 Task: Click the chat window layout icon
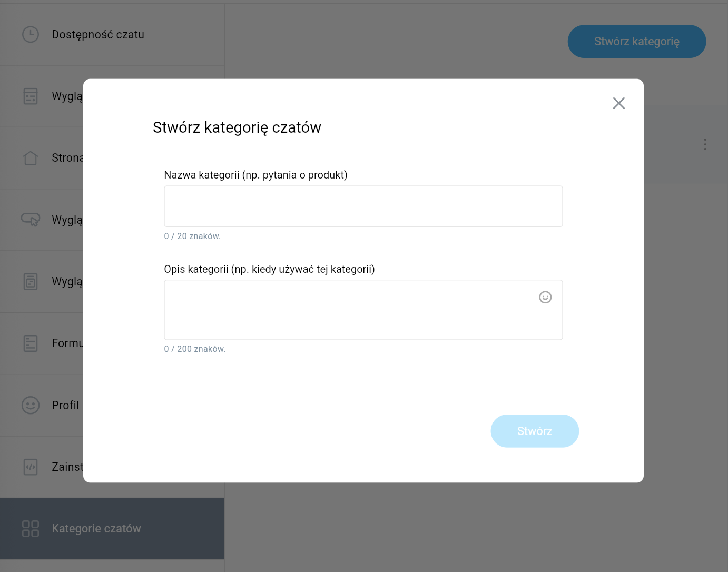point(31,282)
